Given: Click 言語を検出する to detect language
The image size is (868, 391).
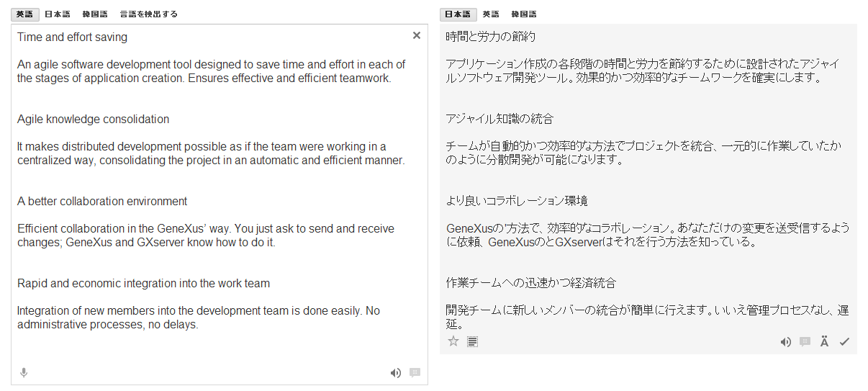Looking at the screenshot, I should [x=148, y=14].
